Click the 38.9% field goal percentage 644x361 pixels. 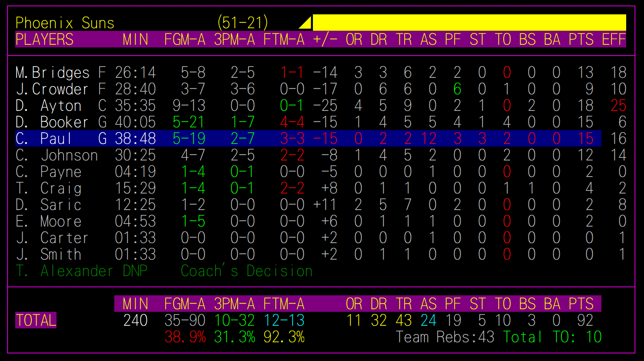click(x=185, y=337)
